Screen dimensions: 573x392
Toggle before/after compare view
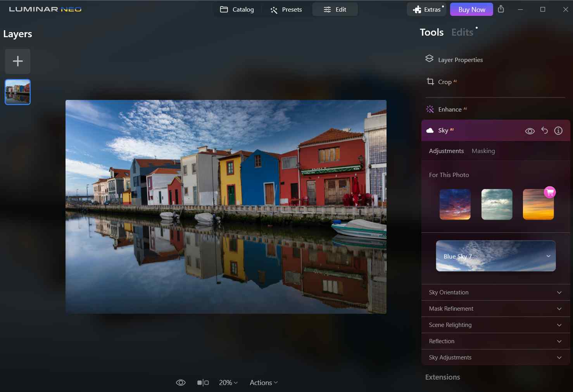tap(203, 383)
